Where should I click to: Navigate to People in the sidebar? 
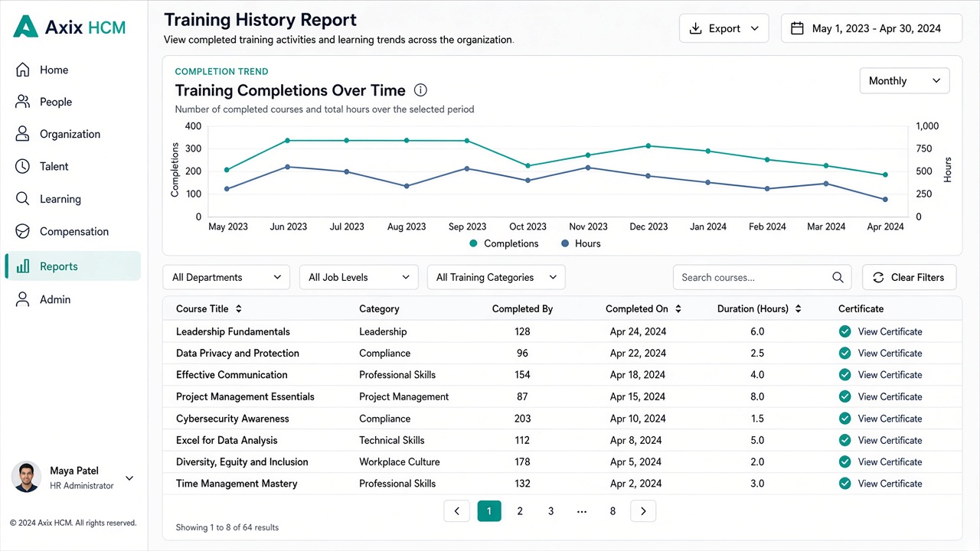(73, 102)
